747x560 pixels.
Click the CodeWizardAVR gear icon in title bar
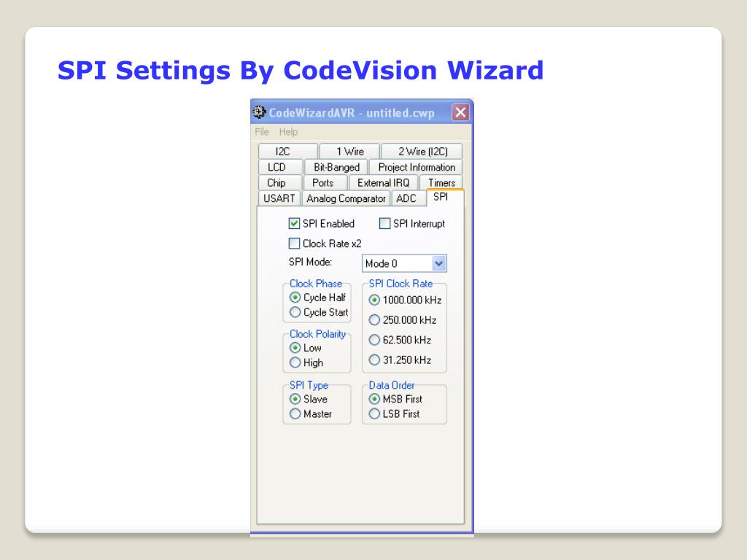click(x=259, y=112)
